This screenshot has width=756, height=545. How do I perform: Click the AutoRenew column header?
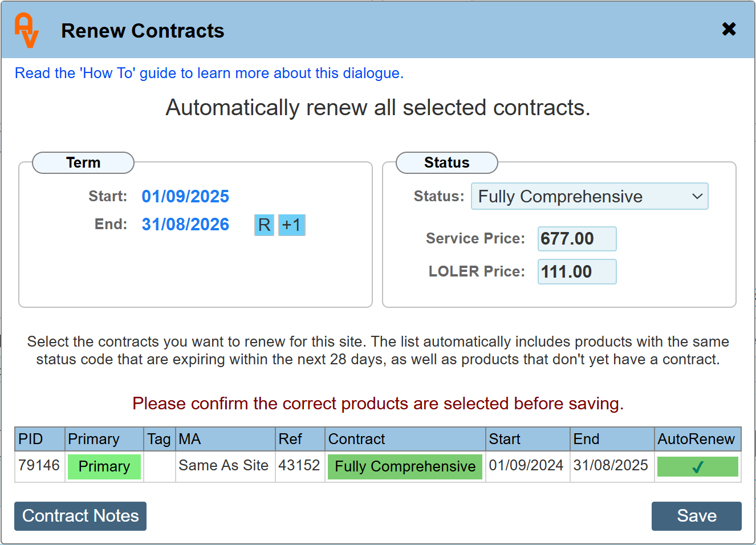696,439
